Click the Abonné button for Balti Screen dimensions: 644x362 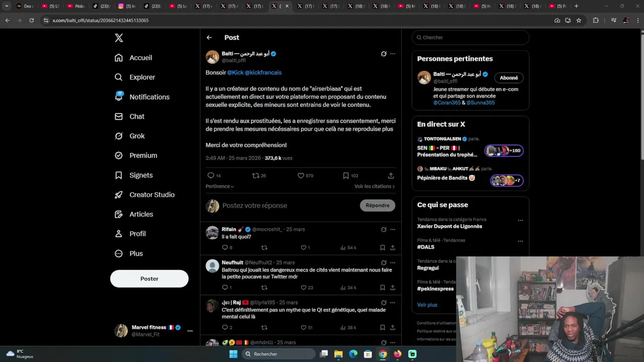[x=509, y=78]
